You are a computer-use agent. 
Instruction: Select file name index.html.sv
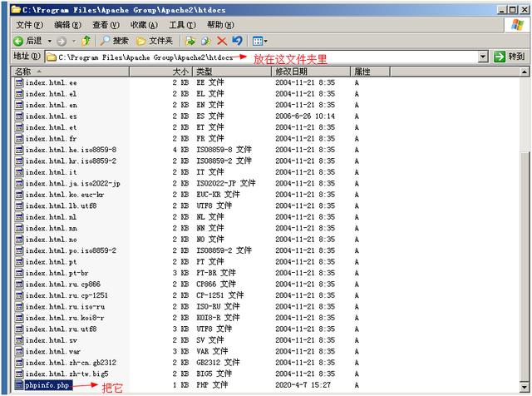point(52,340)
